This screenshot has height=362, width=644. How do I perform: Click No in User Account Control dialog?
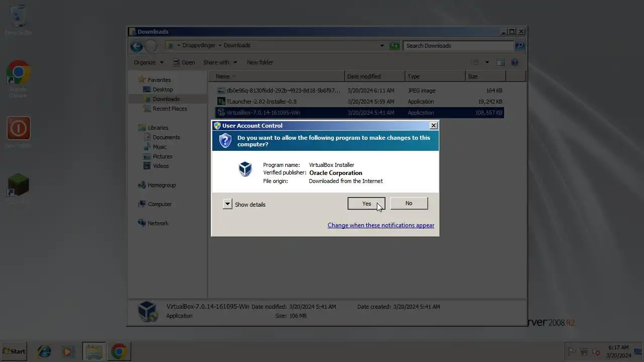[409, 203]
